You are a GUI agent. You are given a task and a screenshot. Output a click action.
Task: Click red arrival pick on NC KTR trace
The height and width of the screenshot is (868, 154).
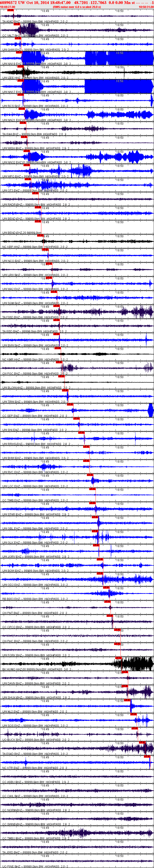coord(147,757)
